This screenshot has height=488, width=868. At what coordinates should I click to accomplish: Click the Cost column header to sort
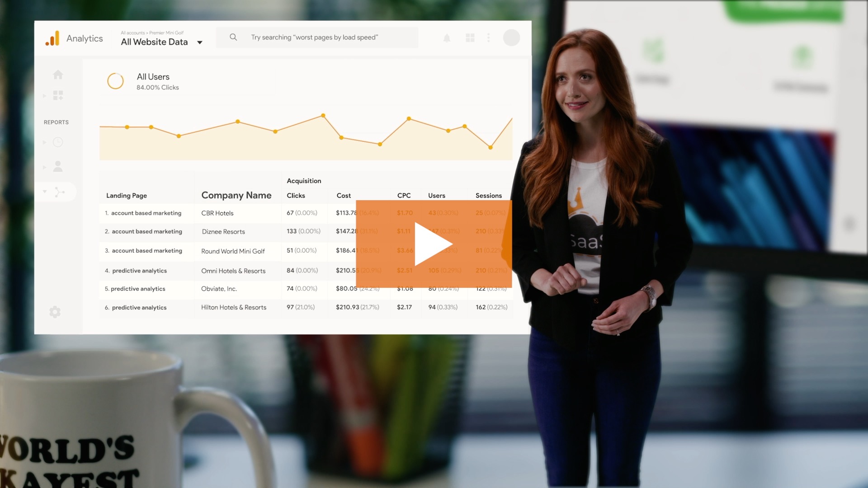pos(343,196)
